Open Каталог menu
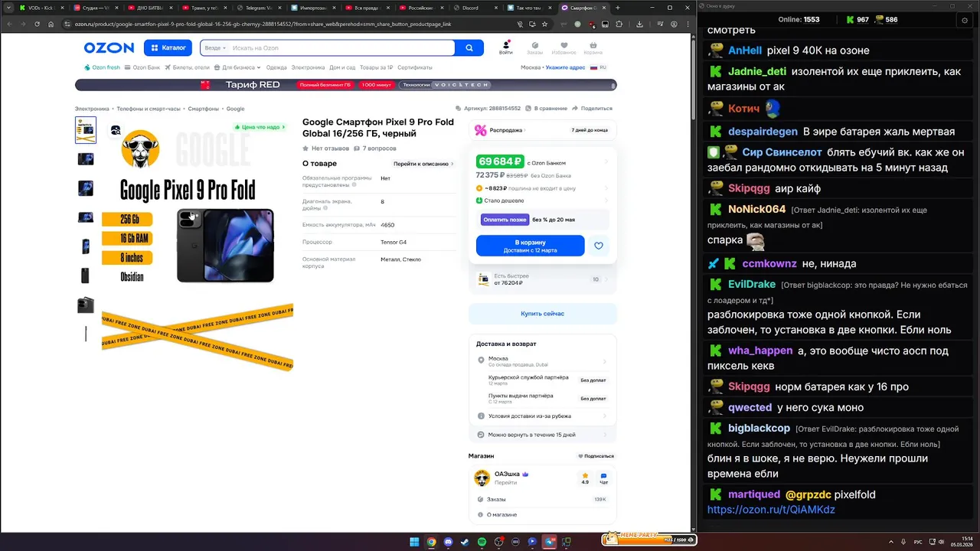This screenshot has width=980, height=551. (168, 47)
